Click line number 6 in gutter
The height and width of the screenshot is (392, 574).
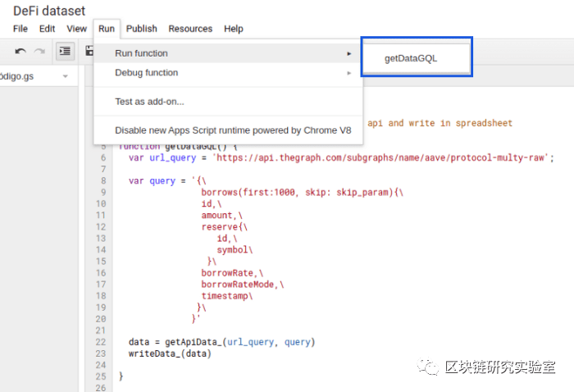click(103, 157)
